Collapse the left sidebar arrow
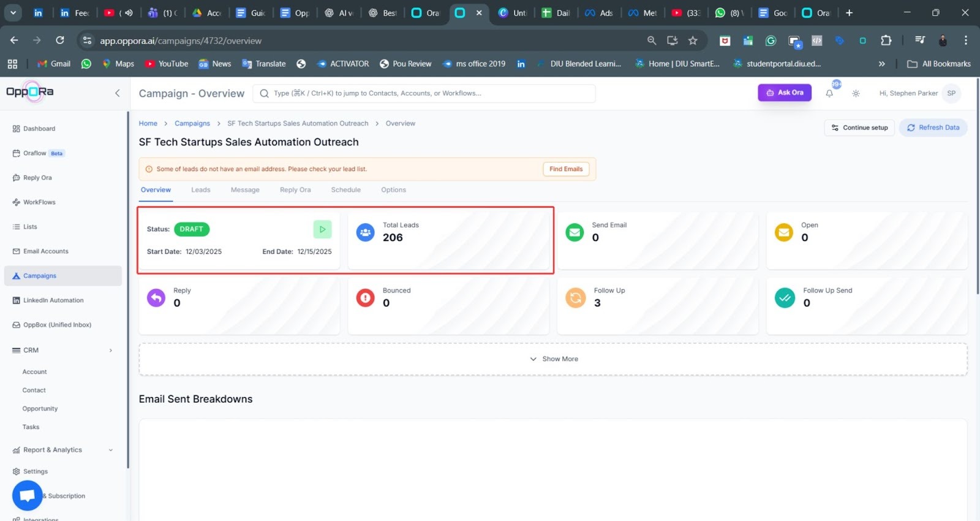This screenshot has width=980, height=521. [117, 93]
